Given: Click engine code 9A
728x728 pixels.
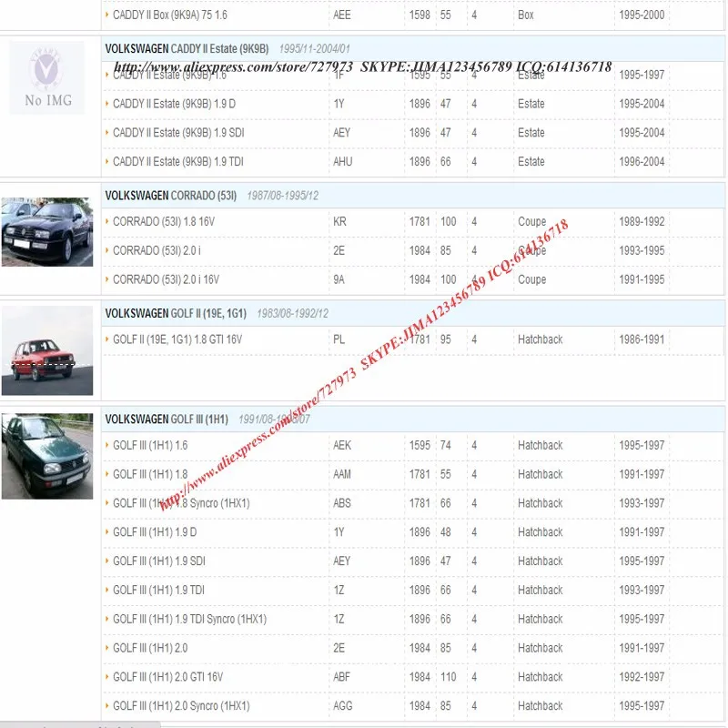Looking at the screenshot, I should click(339, 279).
